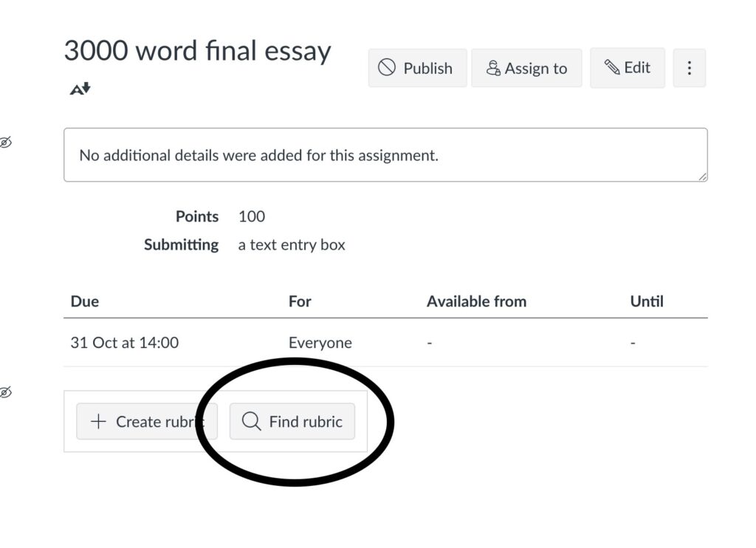Click the "Everyone" assignee cell

[x=320, y=343]
